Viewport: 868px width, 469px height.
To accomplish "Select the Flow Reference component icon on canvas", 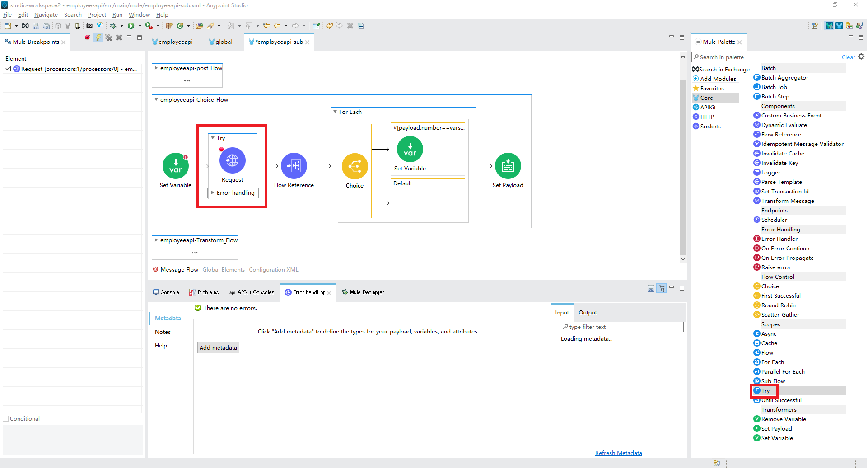I will click(294, 166).
